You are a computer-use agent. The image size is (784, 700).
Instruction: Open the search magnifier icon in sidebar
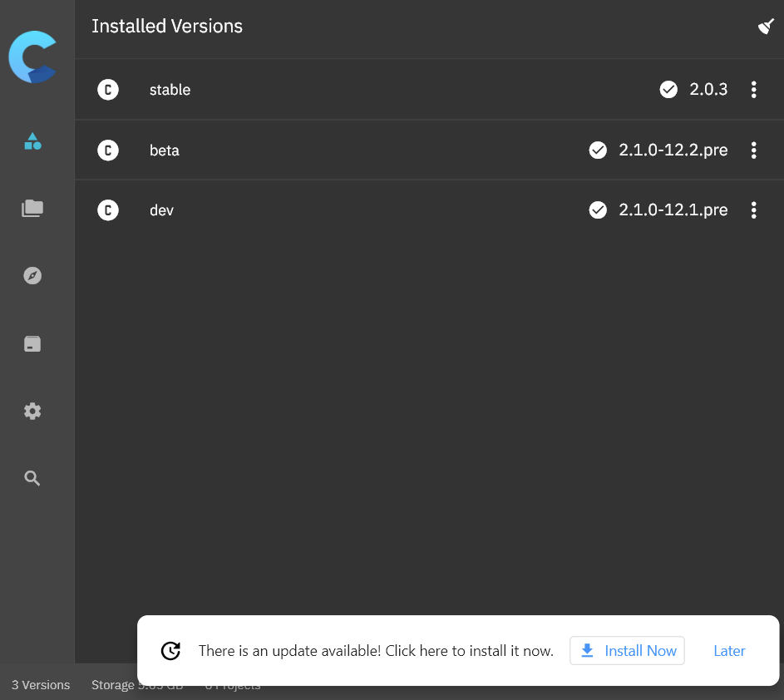click(32, 478)
